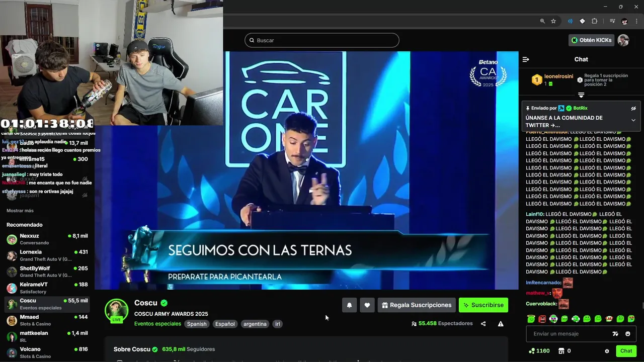The width and height of the screenshot is (644, 362).
Task: Open the Chrome profile avatar
Action: [624, 21]
